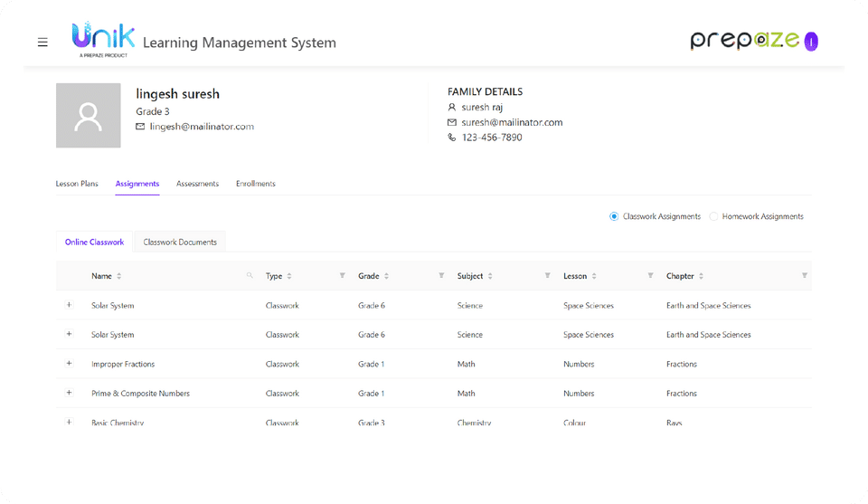The width and height of the screenshot is (868, 504).
Task: Sort by Chapter column arrows
Action: point(701,276)
